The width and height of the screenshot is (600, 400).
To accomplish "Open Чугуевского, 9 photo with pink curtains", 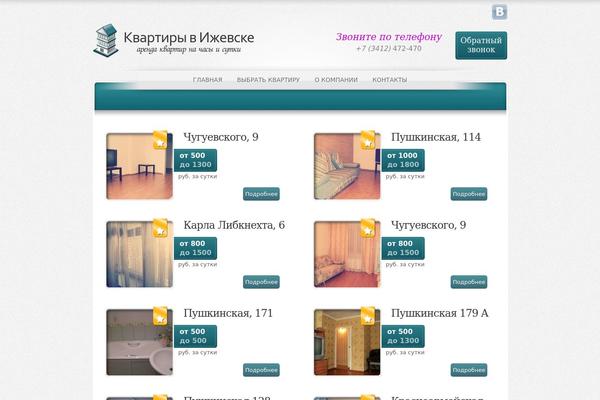I will 347,254.
